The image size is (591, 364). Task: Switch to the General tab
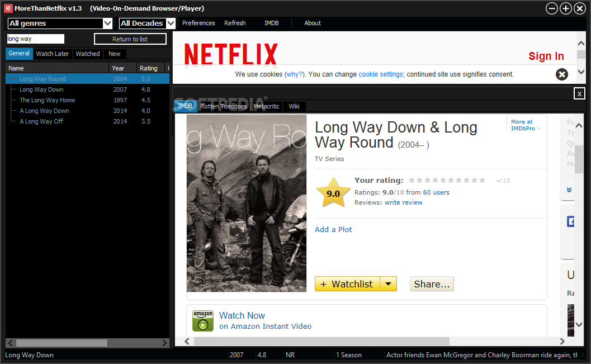19,54
